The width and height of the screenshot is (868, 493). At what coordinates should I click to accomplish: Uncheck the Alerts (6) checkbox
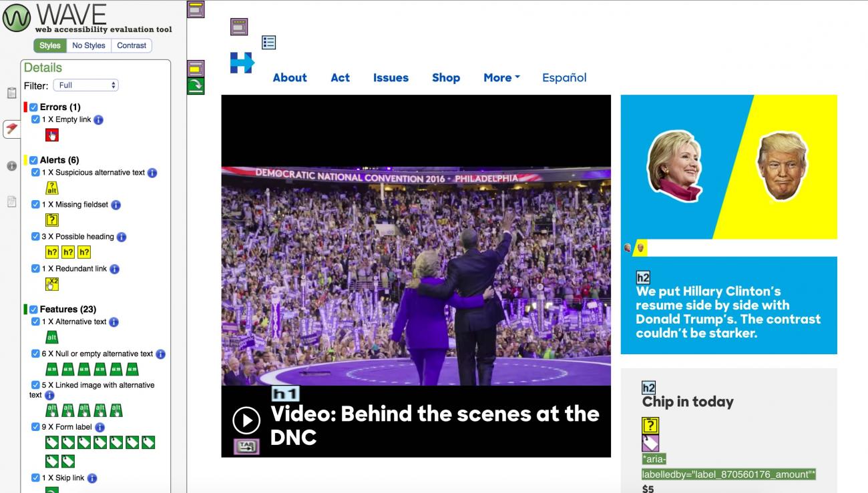(x=33, y=160)
